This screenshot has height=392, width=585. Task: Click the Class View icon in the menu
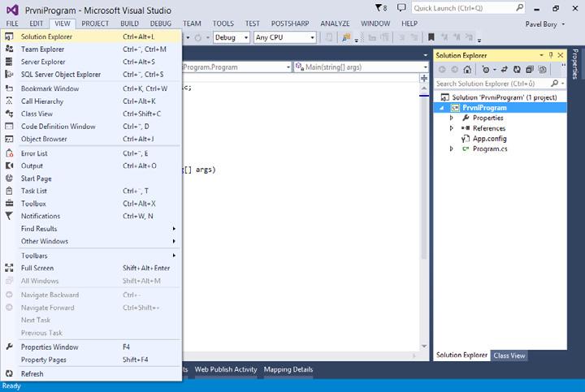click(x=9, y=114)
